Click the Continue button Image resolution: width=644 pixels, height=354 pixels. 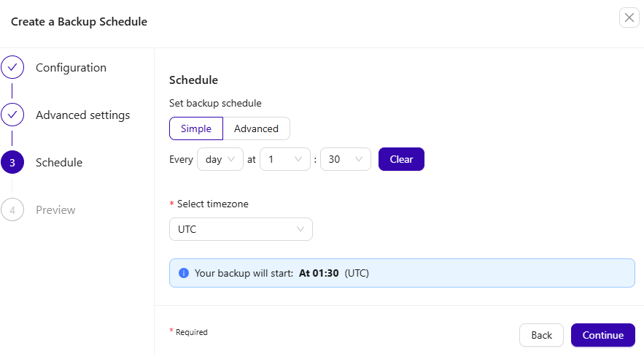[602, 335]
